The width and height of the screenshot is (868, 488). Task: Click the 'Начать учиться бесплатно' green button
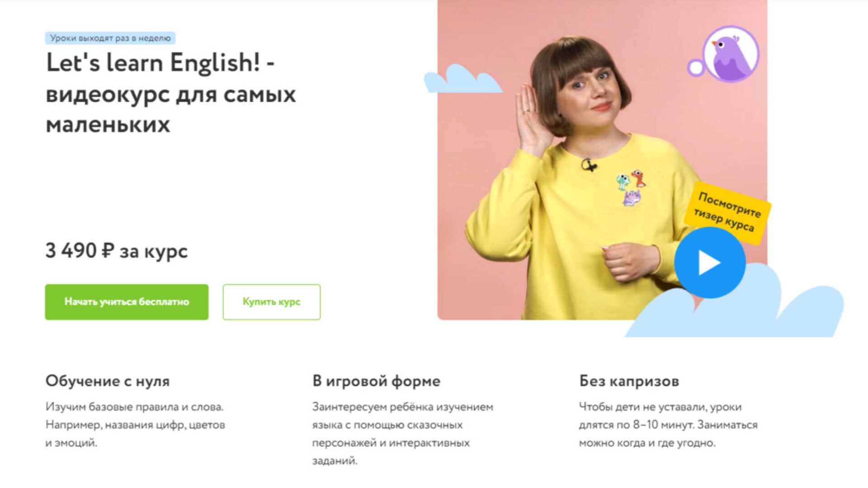click(127, 302)
